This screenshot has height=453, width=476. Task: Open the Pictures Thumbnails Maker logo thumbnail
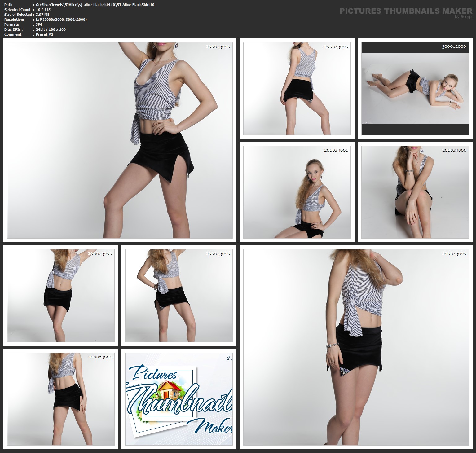pyautogui.click(x=179, y=399)
